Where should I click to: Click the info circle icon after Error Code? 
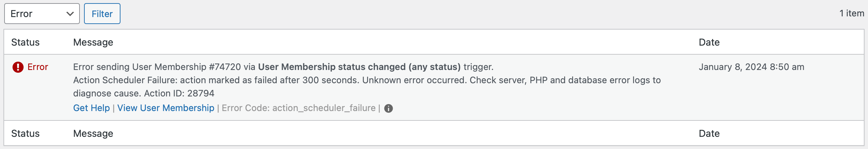tap(389, 108)
